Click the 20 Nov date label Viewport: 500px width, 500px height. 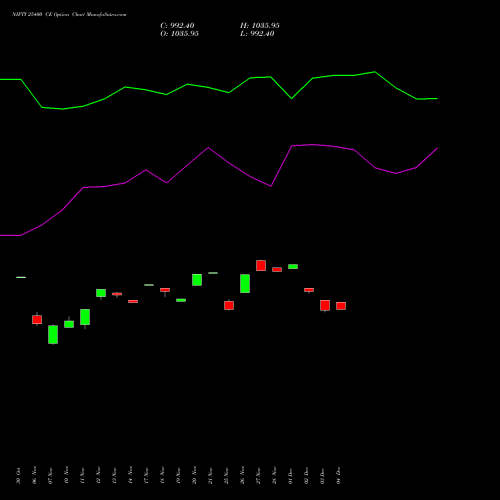point(194,476)
